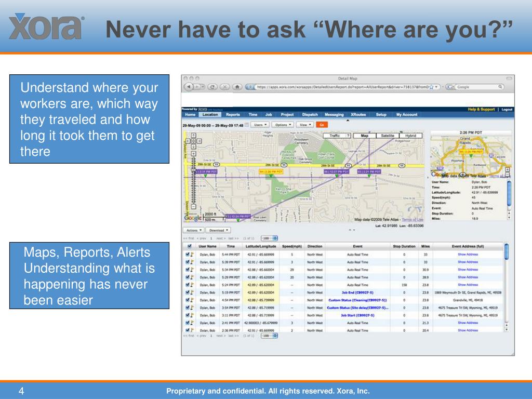
Task: Uncheck the 5:24 PM PDT row checkbox
Action: (x=187, y=285)
